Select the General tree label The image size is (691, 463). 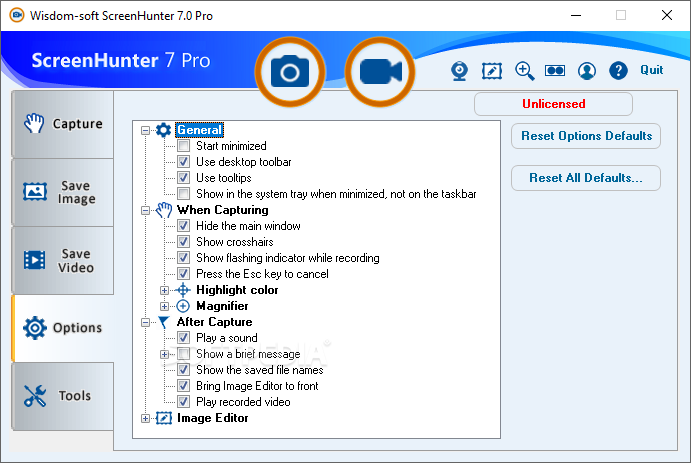200,130
